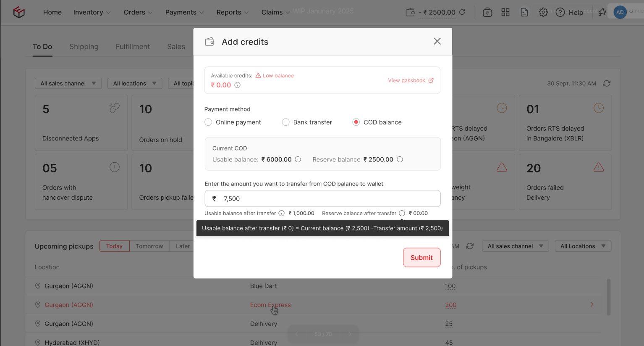
Task: Click info icon next to Reserve balance
Action: 400,159
